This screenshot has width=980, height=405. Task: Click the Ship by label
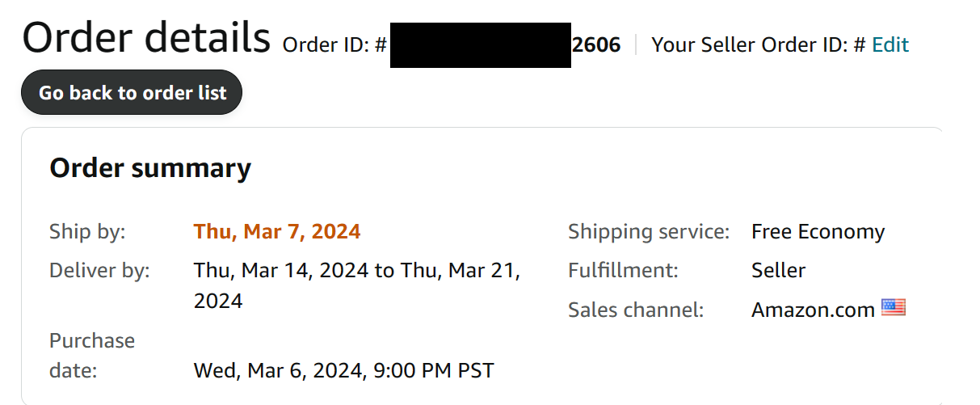(87, 232)
